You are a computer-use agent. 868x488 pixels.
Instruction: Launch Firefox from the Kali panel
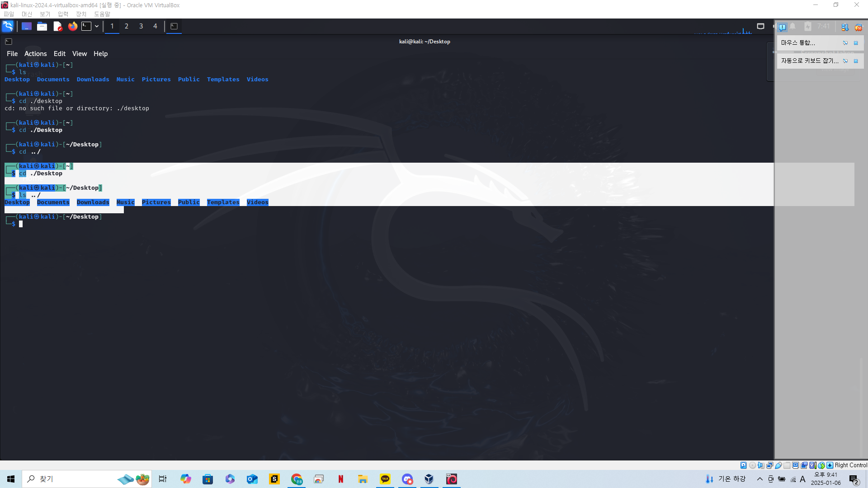72,26
